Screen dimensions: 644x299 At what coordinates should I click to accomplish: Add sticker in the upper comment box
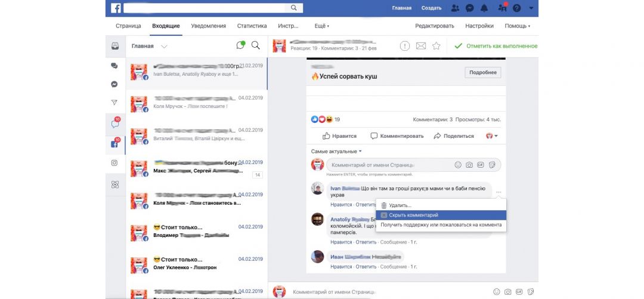pyautogui.click(x=492, y=165)
